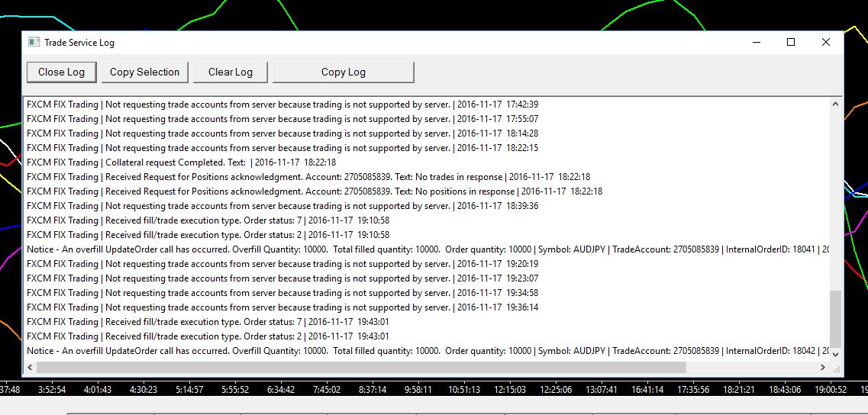This screenshot has height=415, width=868.
Task: Click chart time label 5:55:52
Action: (x=235, y=390)
